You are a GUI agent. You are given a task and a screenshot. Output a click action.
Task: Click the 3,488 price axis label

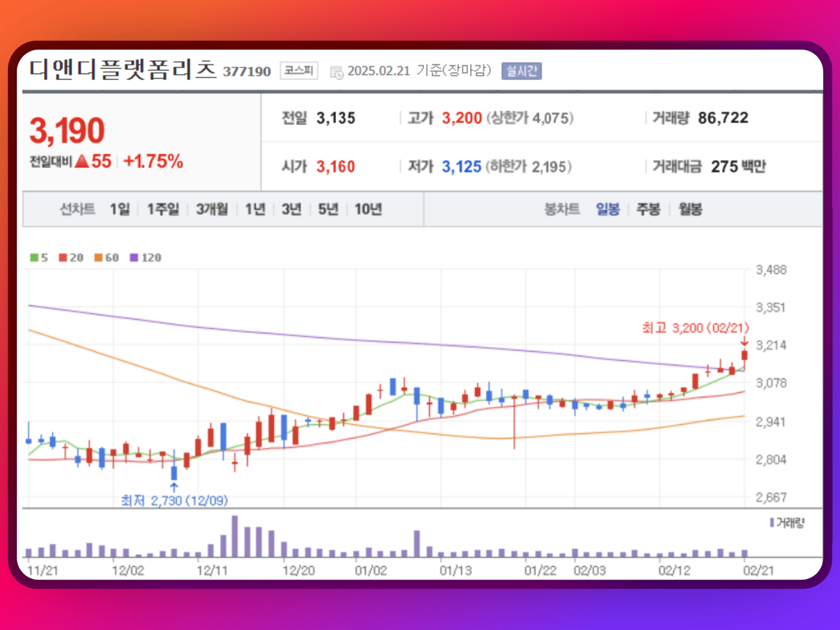[x=771, y=270]
